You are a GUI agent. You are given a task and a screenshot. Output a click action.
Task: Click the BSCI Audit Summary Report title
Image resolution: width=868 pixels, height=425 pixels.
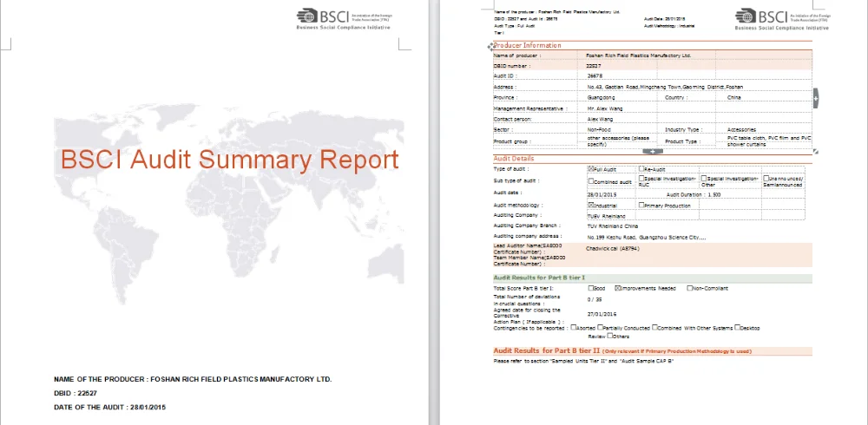(229, 160)
